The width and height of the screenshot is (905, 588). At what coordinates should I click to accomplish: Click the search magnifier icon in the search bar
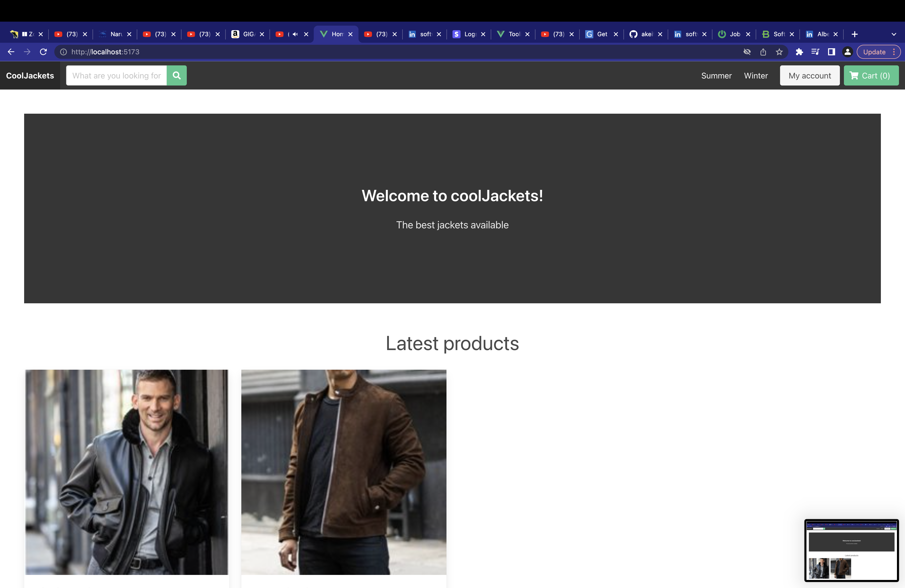click(176, 75)
